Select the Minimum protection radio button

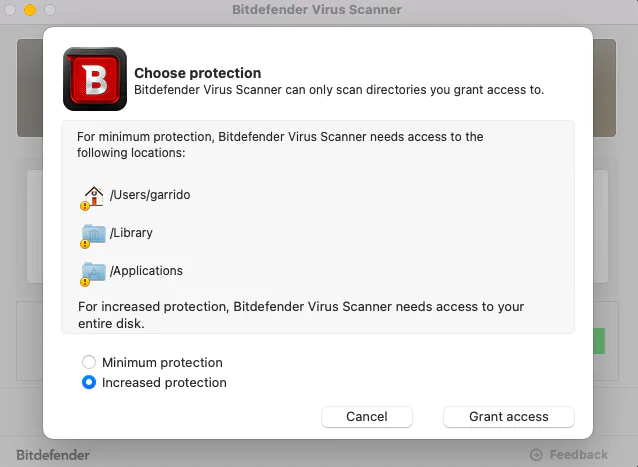pos(89,363)
